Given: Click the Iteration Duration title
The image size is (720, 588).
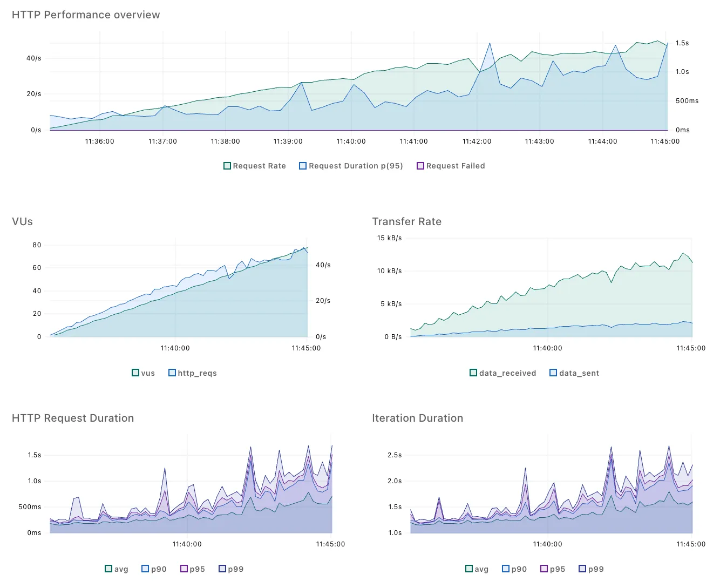Looking at the screenshot, I should coord(418,418).
